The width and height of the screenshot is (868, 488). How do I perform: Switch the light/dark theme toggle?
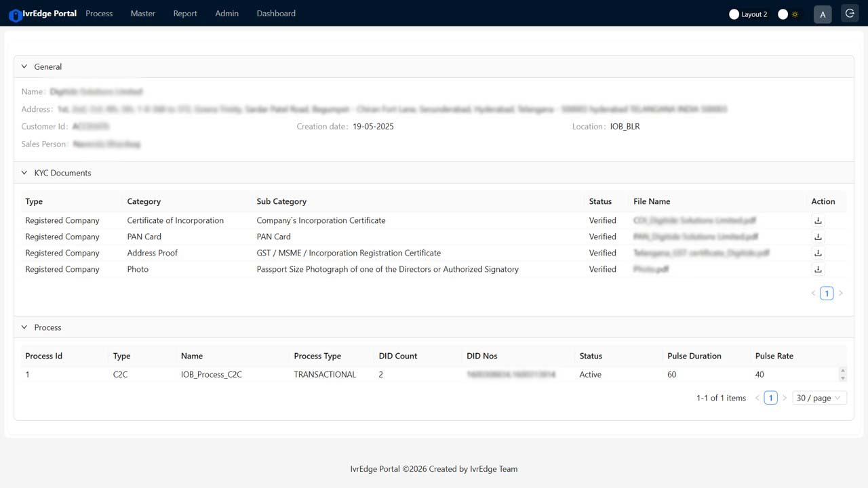pyautogui.click(x=782, y=14)
